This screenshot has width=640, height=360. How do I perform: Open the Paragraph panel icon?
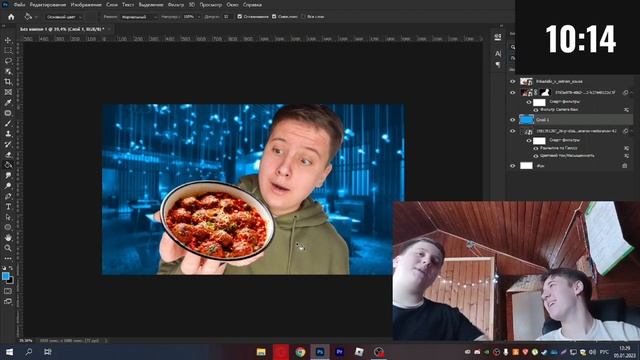click(x=498, y=64)
